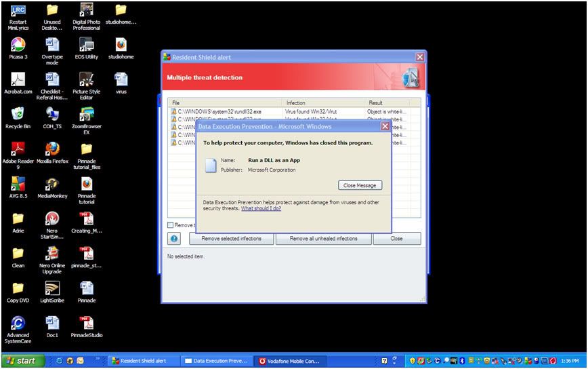The image size is (588, 369).
Task: Open Checklist - Referral Word document
Action: pos(52,86)
